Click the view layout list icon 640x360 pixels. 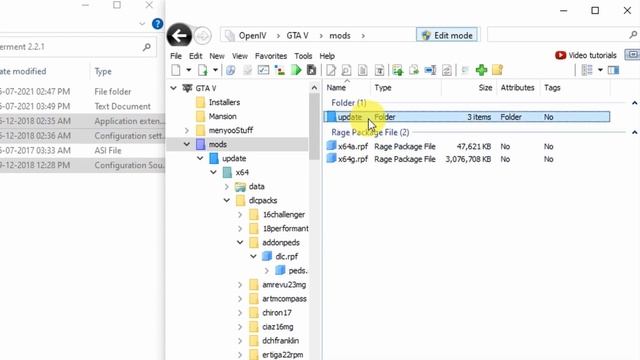[587, 70]
